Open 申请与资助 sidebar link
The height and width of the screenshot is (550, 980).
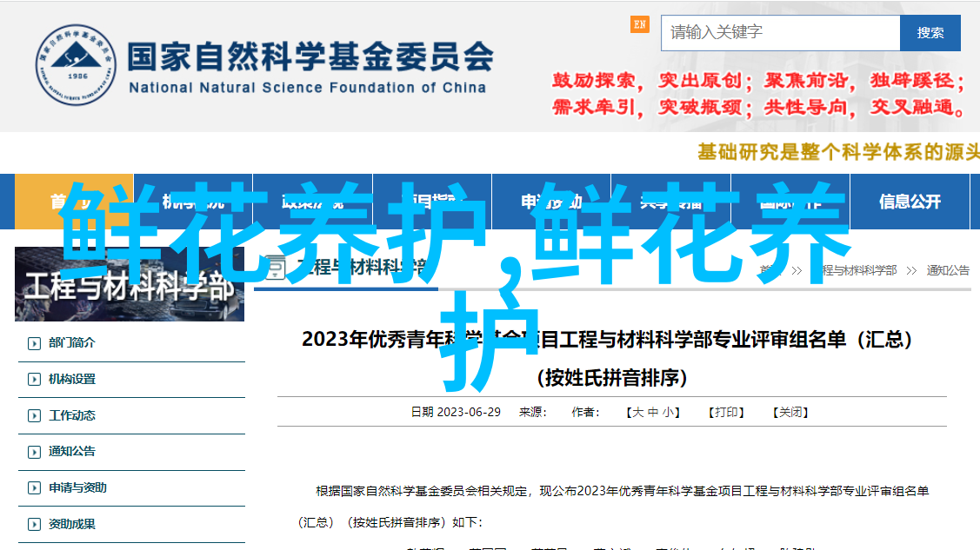click(x=77, y=487)
